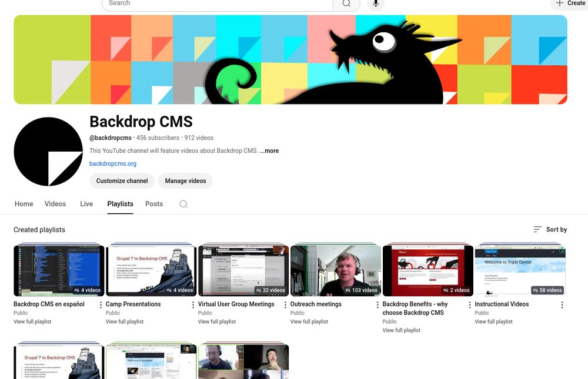Screen dimensions: 588x379
Task: Click the Manage videos button
Action: (x=185, y=181)
